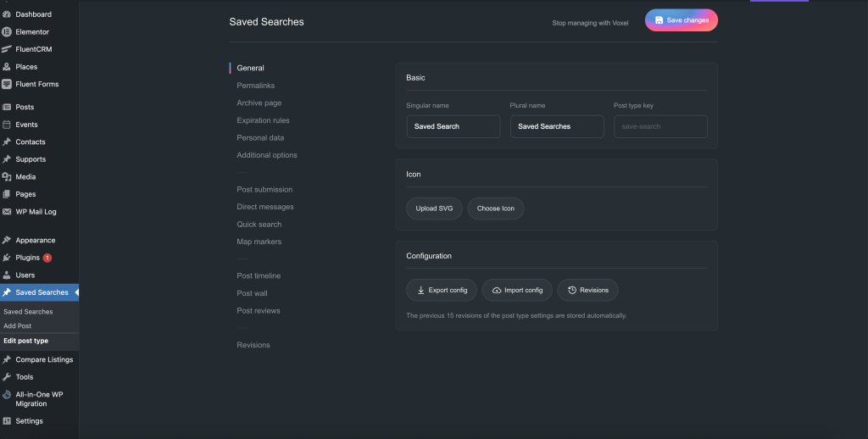Switch to the Permalinks settings tab

click(x=255, y=86)
